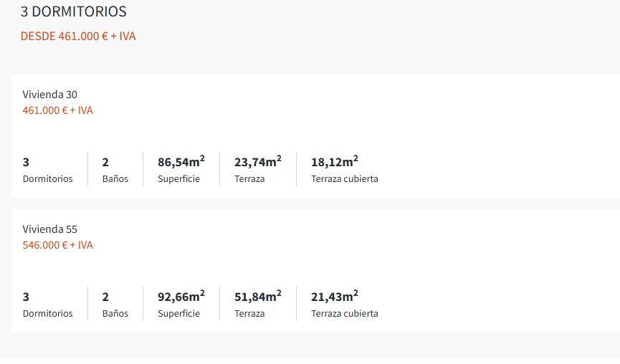Image resolution: width=620 pixels, height=364 pixels.
Task: Click the 21,43m² Terraza cubierta value
Action: pos(335,297)
